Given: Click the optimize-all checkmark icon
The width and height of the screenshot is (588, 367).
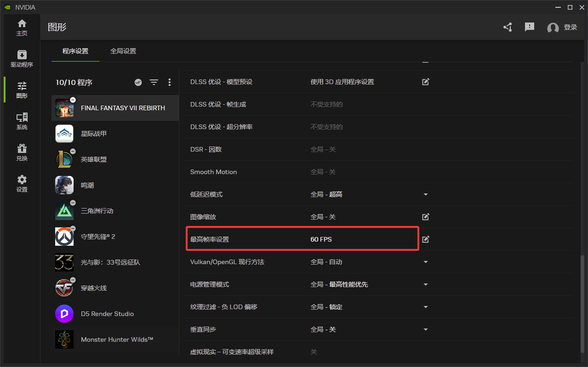Looking at the screenshot, I should coord(138,82).
